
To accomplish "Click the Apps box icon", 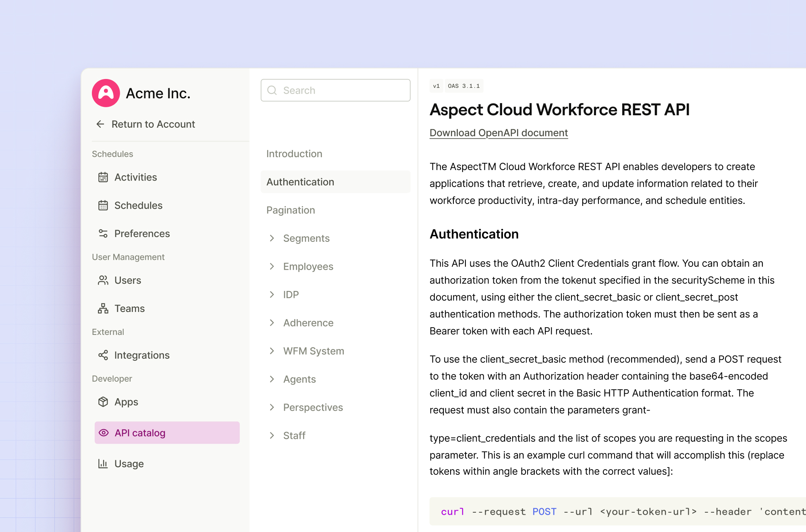I will [x=103, y=402].
